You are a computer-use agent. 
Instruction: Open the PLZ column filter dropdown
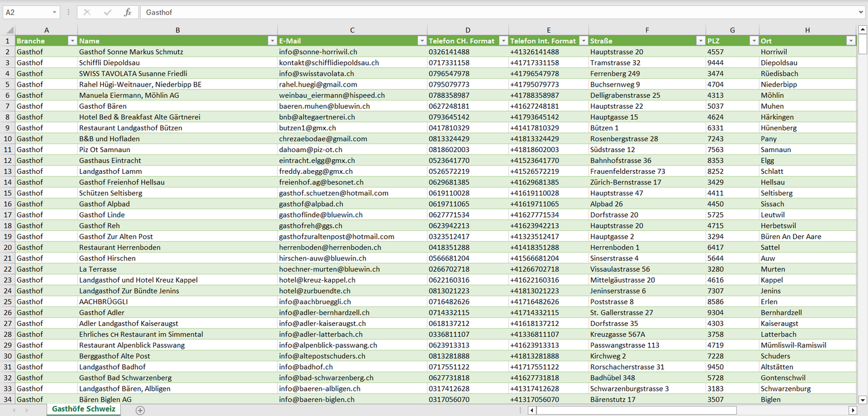coord(753,41)
